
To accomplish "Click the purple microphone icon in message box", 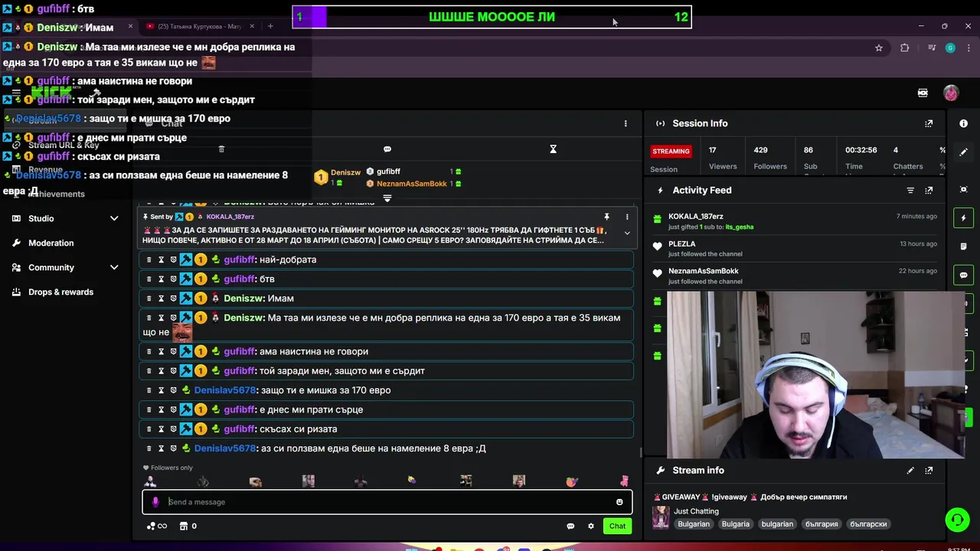I will (x=155, y=502).
